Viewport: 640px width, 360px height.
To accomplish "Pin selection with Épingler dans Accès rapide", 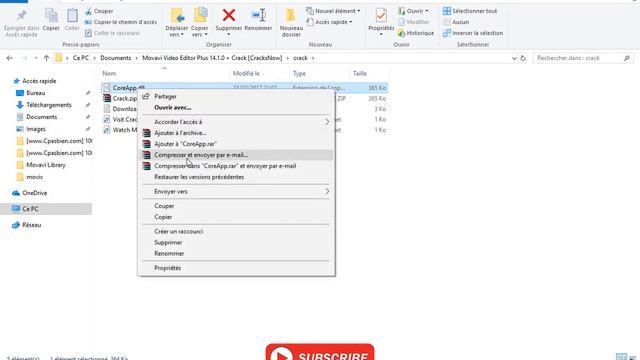I will [x=21, y=23].
